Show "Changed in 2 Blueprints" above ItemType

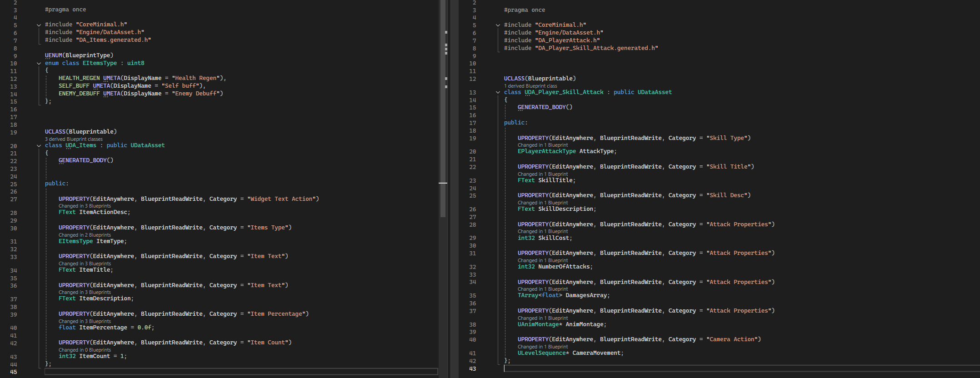[x=85, y=235]
